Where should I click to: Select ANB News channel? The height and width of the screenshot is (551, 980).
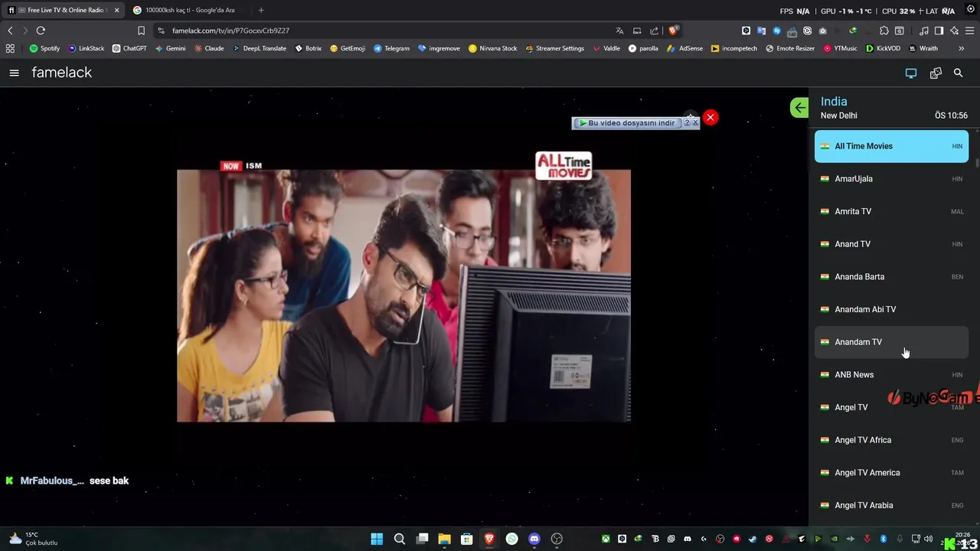pyautogui.click(x=891, y=375)
